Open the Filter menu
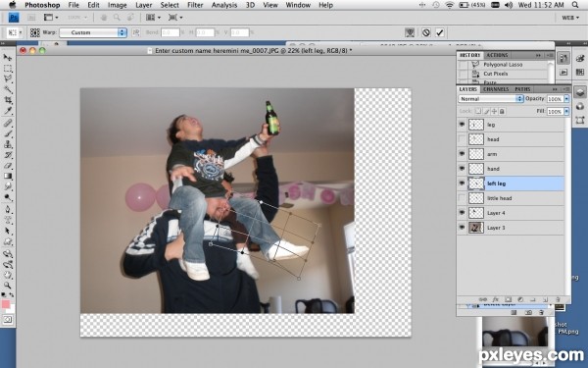 (195, 5)
